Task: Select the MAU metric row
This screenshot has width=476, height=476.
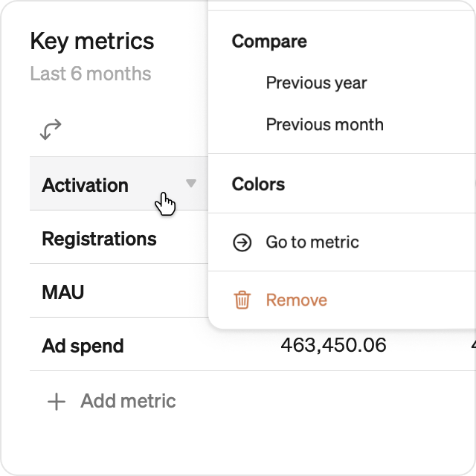Action: pos(119,291)
